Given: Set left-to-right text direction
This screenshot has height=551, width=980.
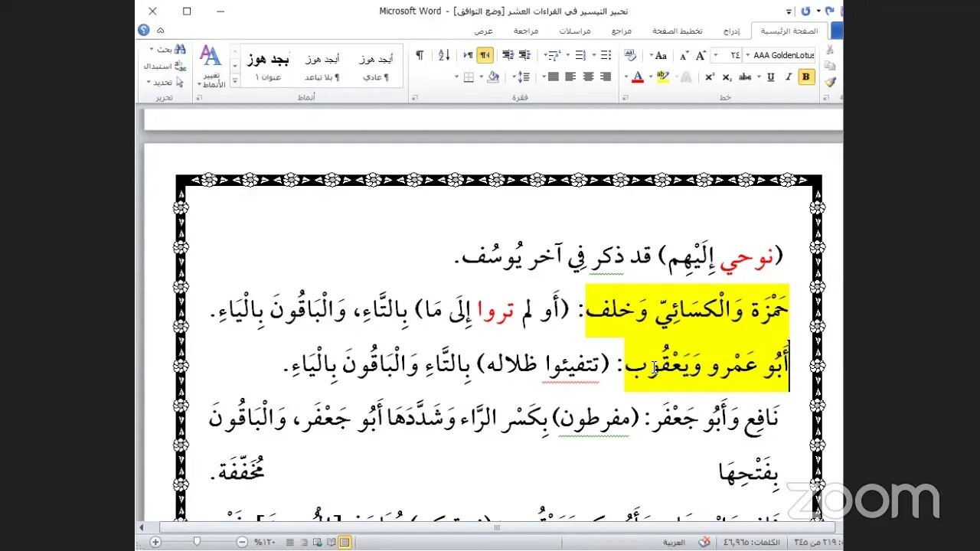Looking at the screenshot, I should [468, 55].
